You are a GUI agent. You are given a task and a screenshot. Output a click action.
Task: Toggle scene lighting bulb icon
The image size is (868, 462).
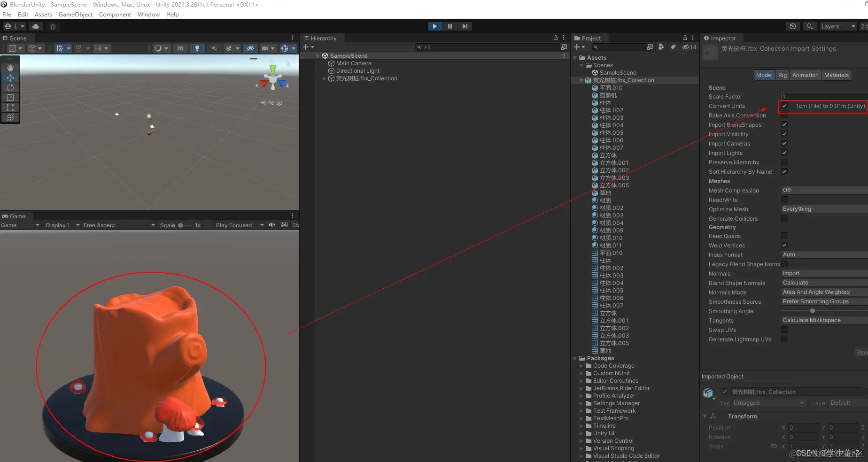[x=197, y=48]
